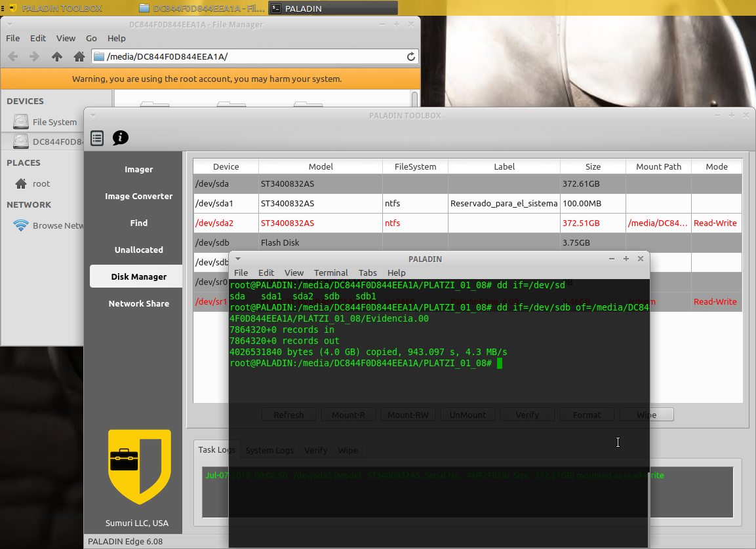Click the back arrow in File Manager
Image resolution: width=756 pixels, height=549 pixels.
pos(13,57)
